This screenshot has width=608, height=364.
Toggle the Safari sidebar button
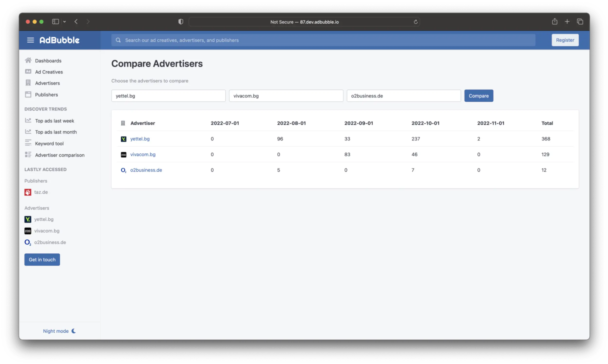[x=55, y=22]
